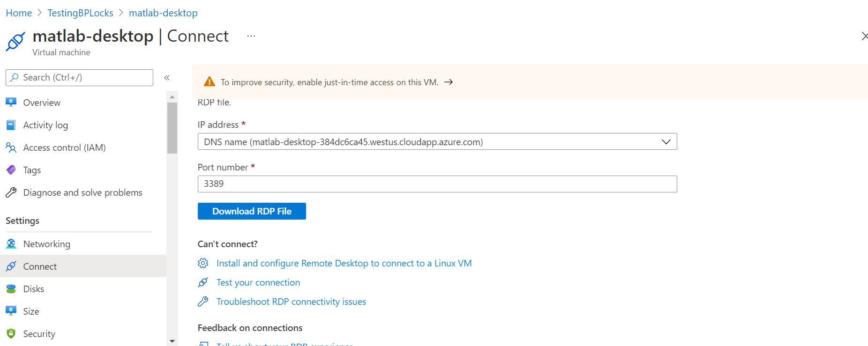Open Activity log in the sidebar

45,125
